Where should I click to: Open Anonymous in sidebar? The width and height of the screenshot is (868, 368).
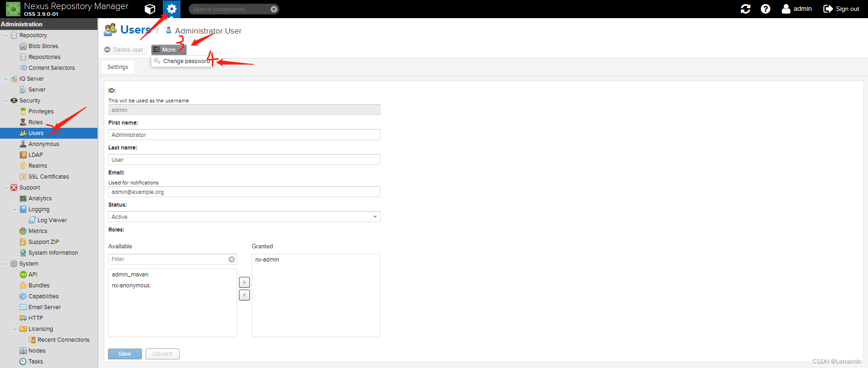point(44,144)
